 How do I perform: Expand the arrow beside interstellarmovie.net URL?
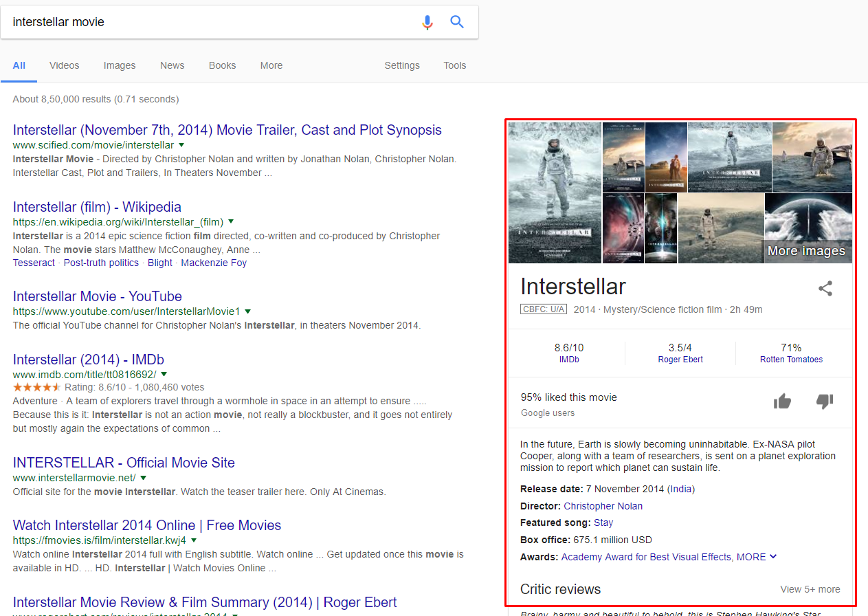(143, 477)
